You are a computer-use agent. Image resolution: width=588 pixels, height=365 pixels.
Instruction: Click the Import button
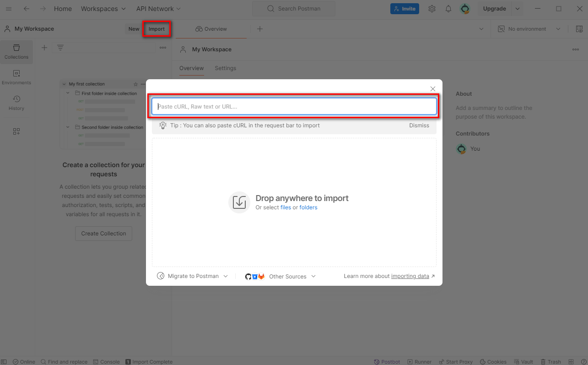156,29
